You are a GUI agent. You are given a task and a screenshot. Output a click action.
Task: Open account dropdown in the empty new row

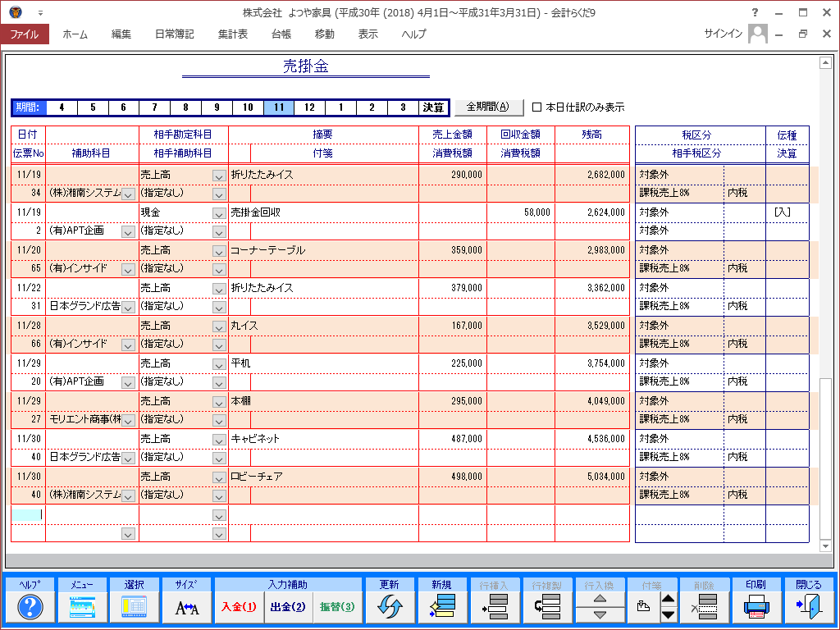tap(218, 515)
